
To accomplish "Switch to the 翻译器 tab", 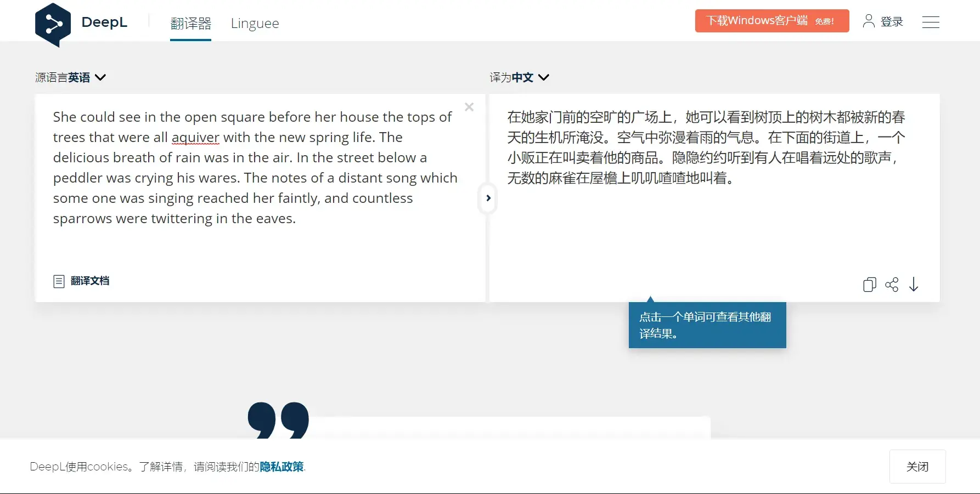I will click(x=190, y=24).
